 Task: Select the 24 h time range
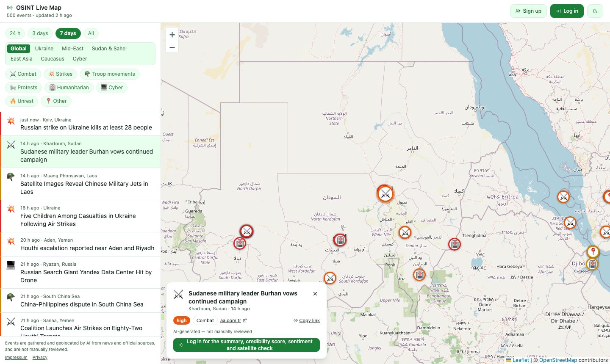[x=15, y=33]
